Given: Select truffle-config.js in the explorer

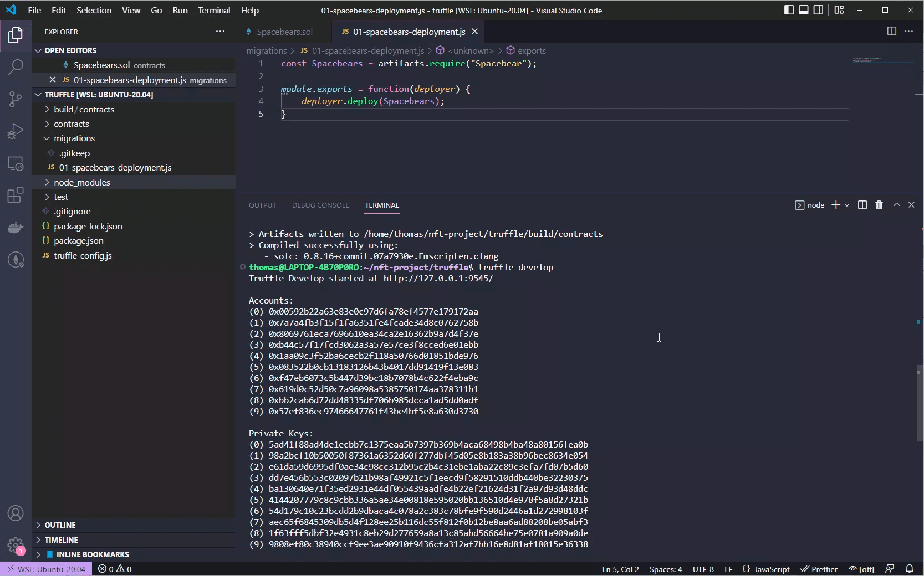Looking at the screenshot, I should (133, 255).
